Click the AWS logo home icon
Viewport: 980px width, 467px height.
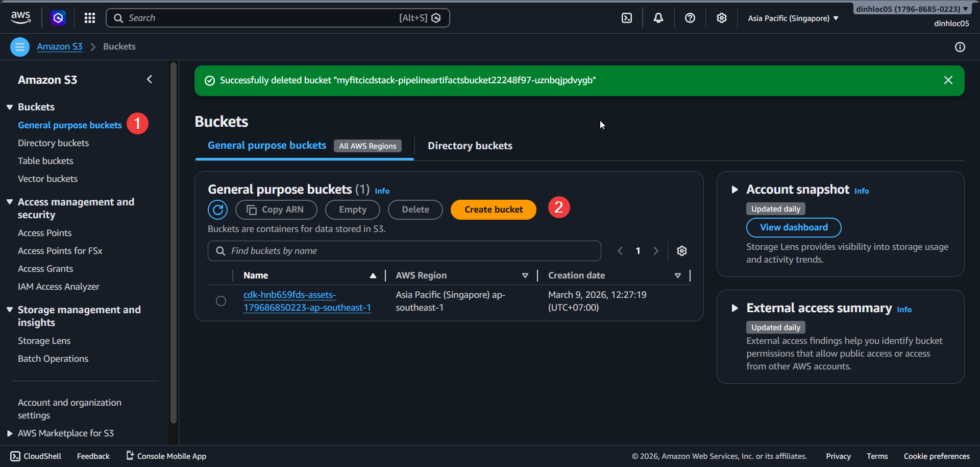(x=20, y=17)
